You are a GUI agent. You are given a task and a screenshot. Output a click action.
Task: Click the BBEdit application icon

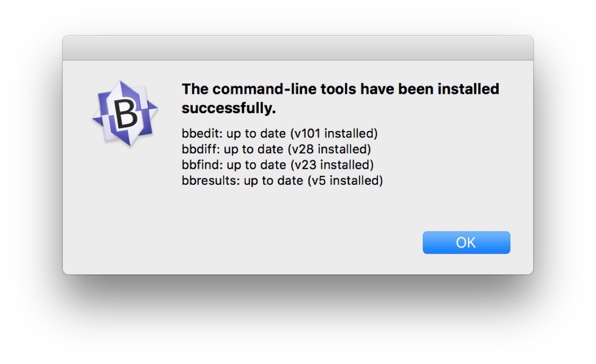pos(125,113)
